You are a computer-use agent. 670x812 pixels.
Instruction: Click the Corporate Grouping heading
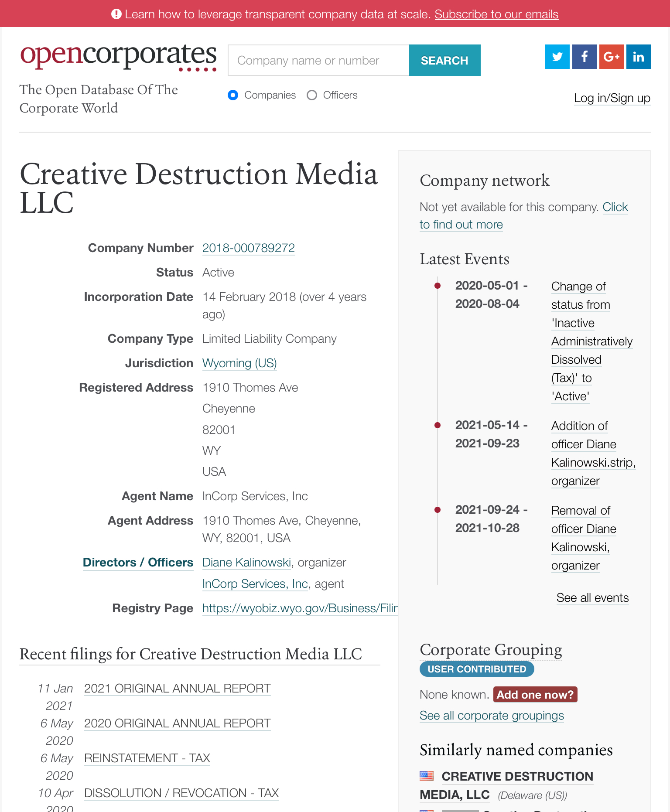click(x=491, y=649)
